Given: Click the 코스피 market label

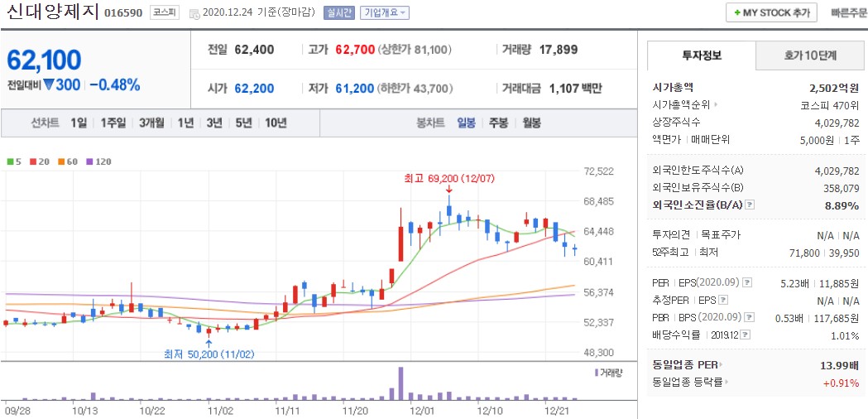Looking at the screenshot, I should coord(165,12).
